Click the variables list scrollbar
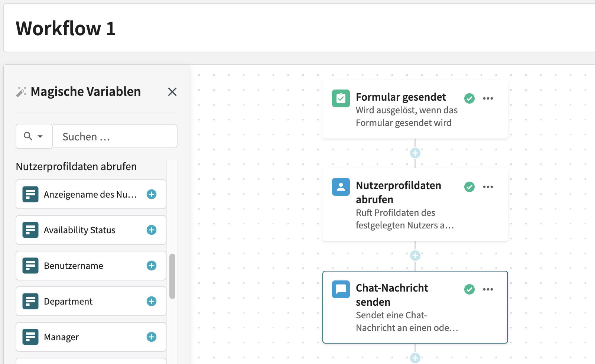This screenshot has width=595, height=364. (172, 276)
